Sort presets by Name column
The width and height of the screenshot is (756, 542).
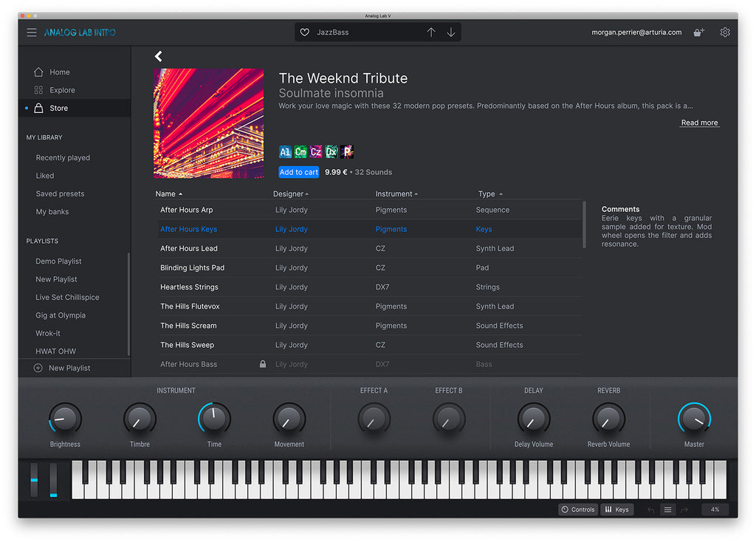click(169, 194)
